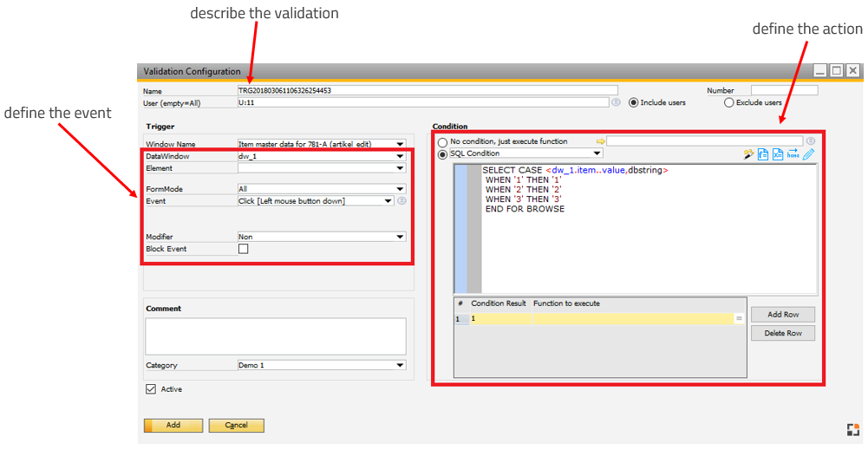The height and width of the screenshot is (450, 868).
Task: Click the yellow arrow beside the function field
Action: (600, 141)
